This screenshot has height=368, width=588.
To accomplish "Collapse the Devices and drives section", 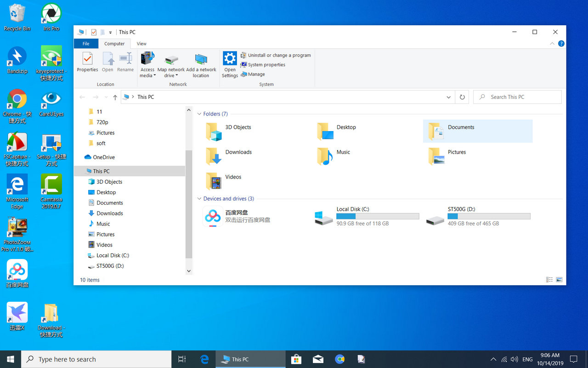I will click(199, 198).
